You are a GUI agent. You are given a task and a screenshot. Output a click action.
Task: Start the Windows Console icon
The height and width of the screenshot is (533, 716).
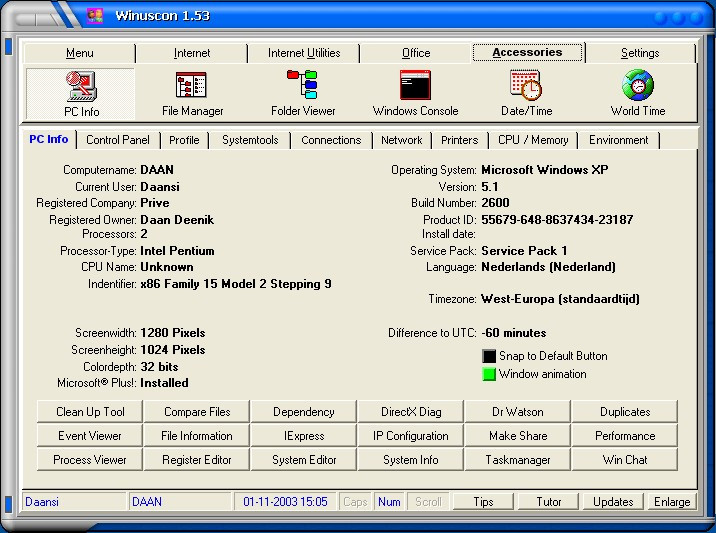coord(415,94)
